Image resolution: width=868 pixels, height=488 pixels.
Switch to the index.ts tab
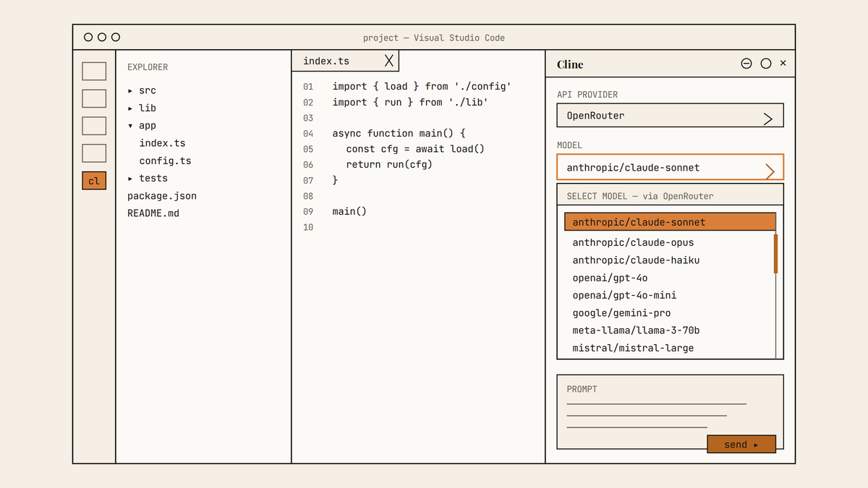[x=345, y=61]
